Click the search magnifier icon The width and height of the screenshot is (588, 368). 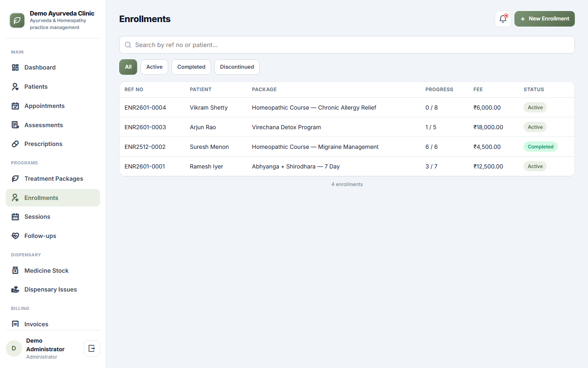click(128, 45)
